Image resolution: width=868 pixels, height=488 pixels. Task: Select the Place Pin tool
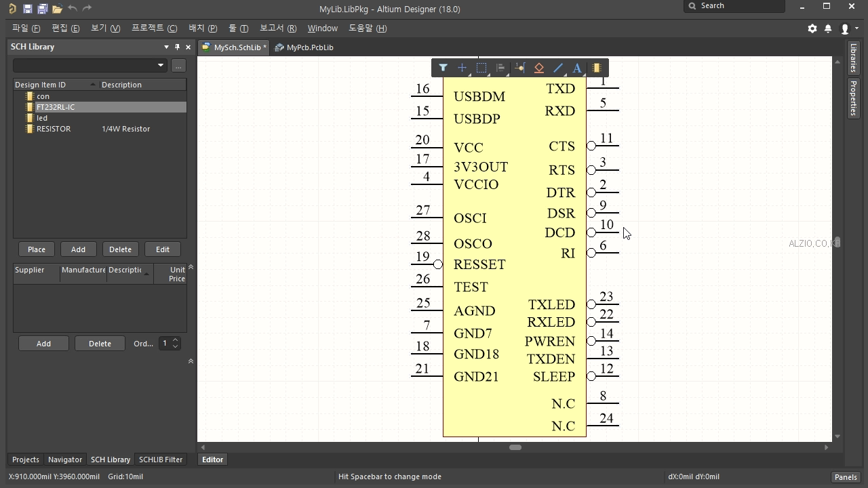[x=519, y=68]
